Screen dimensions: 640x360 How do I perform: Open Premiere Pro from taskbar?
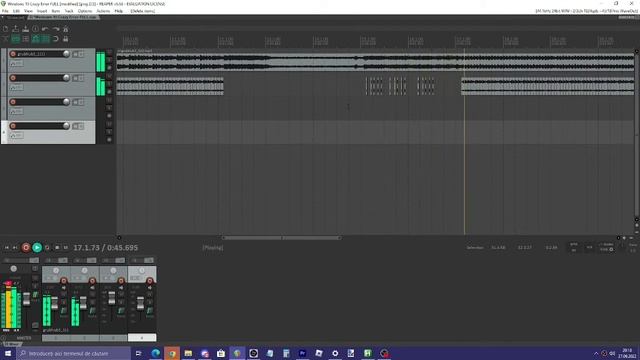point(302,353)
